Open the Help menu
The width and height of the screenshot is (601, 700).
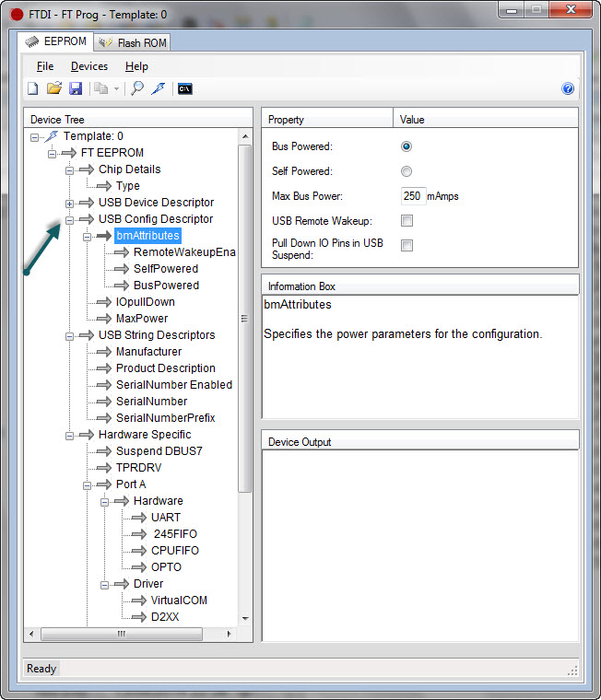point(136,66)
